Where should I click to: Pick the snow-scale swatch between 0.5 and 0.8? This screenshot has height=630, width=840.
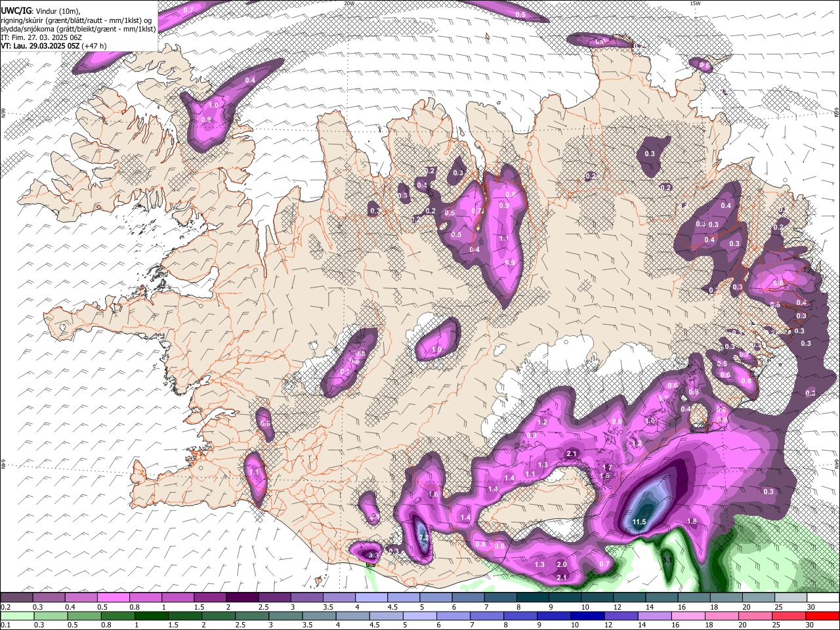coord(114,598)
